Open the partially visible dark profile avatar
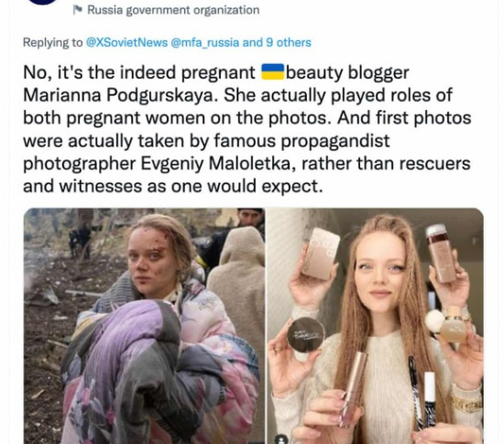 pos(43,2)
